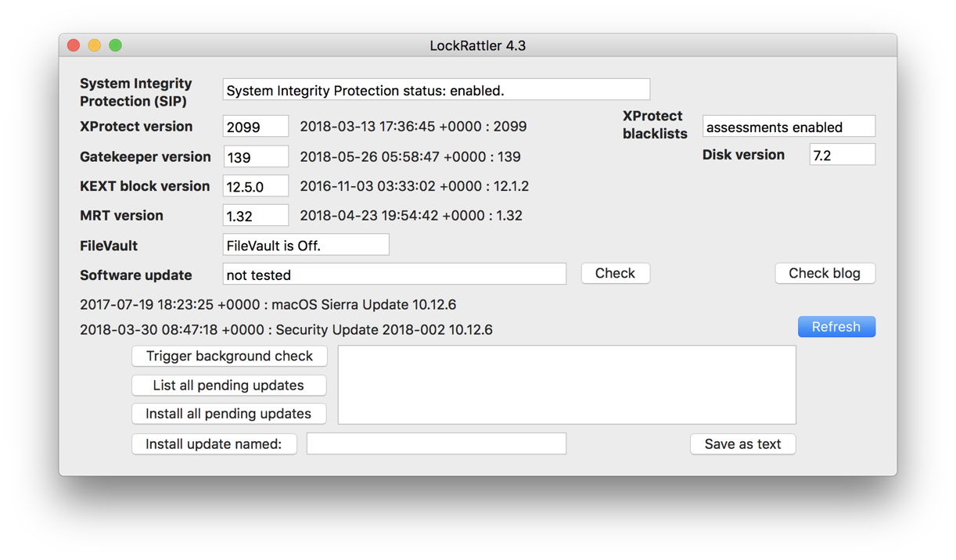
Task: Click List all pending updates
Action: coord(228,385)
